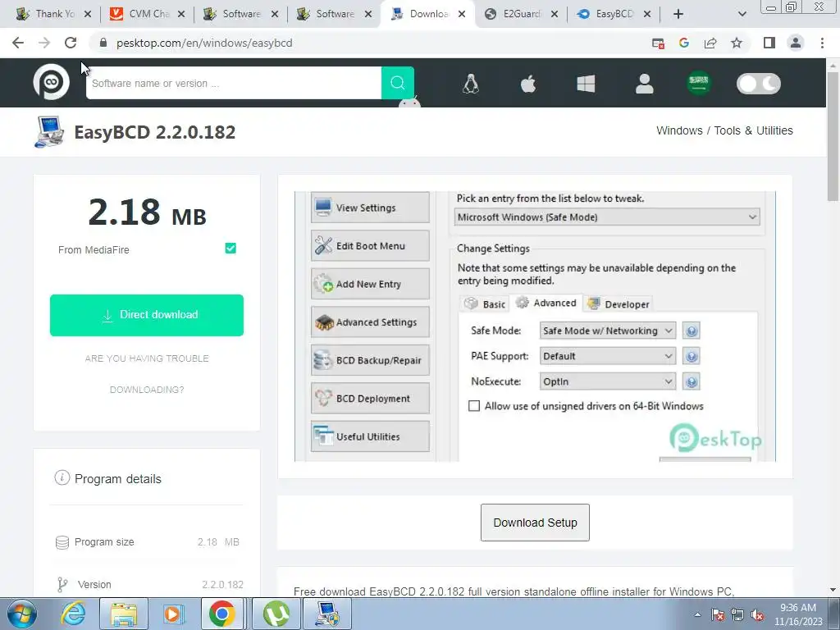Screen dimensions: 840x630
Task: Focus the software name search field
Action: point(234,83)
